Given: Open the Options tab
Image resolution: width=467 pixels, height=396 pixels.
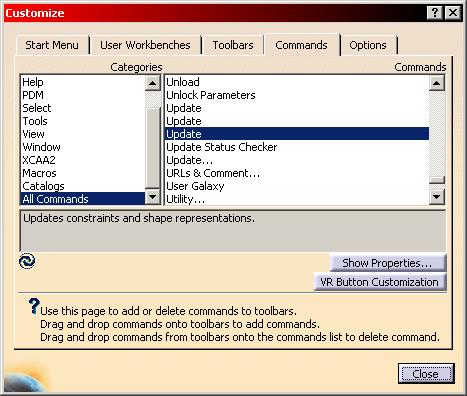Looking at the screenshot, I should click(x=368, y=45).
